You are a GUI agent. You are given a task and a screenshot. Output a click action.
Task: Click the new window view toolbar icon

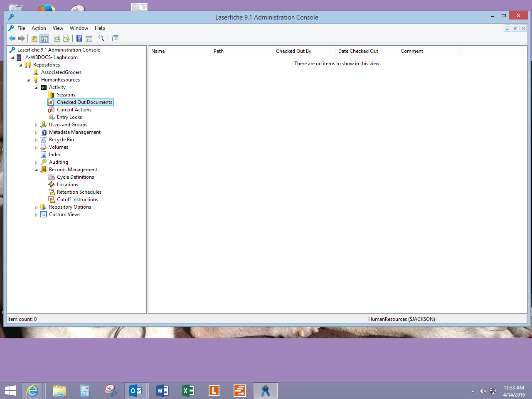point(115,39)
